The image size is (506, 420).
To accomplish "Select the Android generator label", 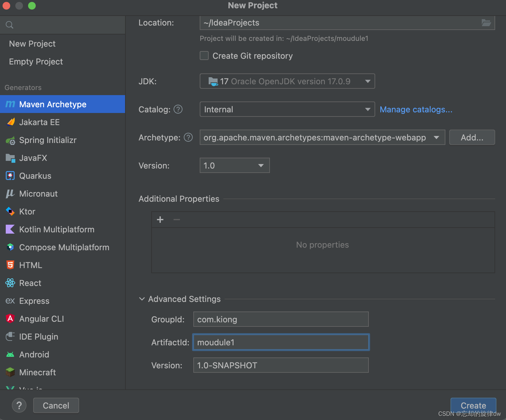I will click(34, 355).
